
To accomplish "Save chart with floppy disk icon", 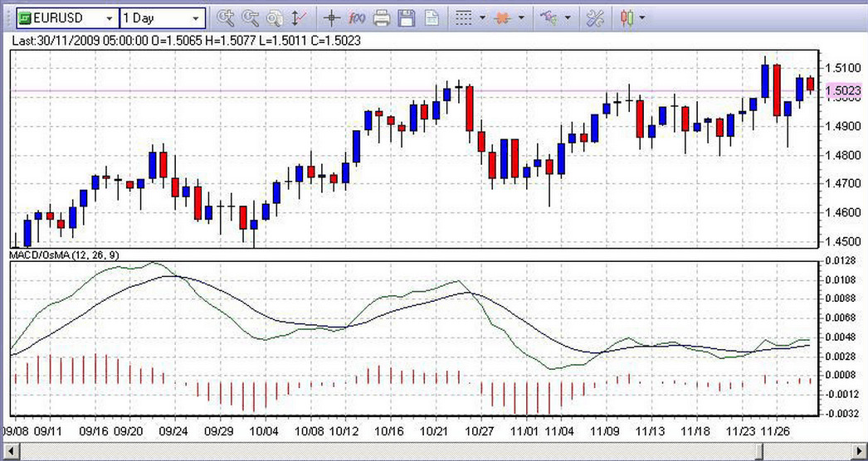I will coord(407,17).
